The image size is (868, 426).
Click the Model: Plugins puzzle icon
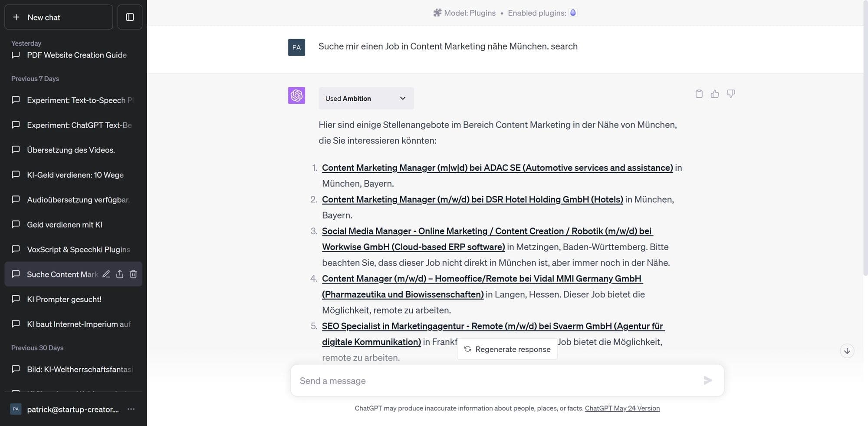[437, 13]
